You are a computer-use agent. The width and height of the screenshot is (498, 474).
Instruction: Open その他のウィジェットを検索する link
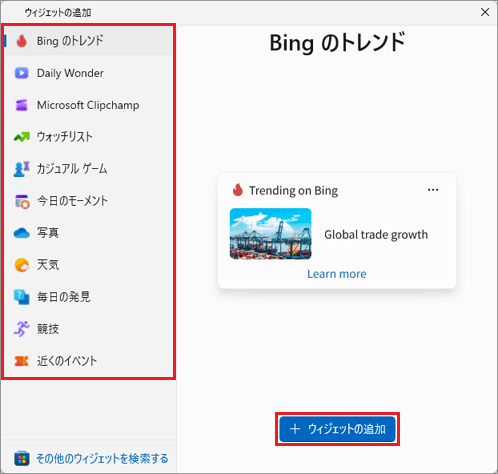102,459
